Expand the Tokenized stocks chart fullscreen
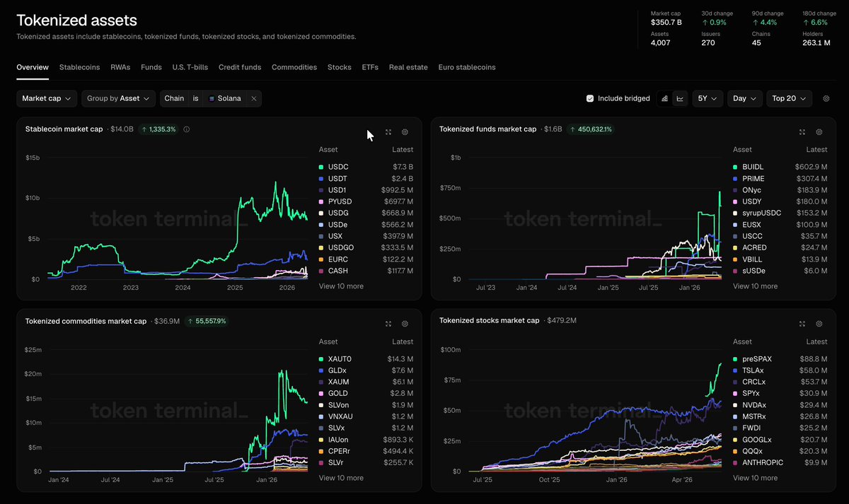 tap(802, 324)
